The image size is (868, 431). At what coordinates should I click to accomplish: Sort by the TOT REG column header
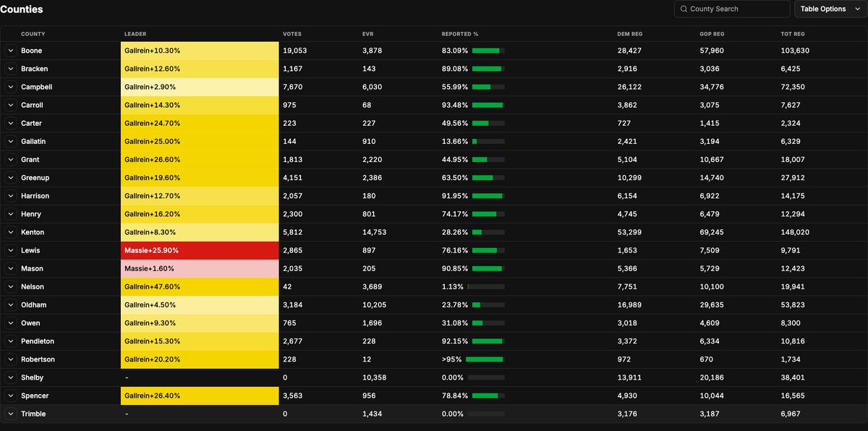(793, 34)
